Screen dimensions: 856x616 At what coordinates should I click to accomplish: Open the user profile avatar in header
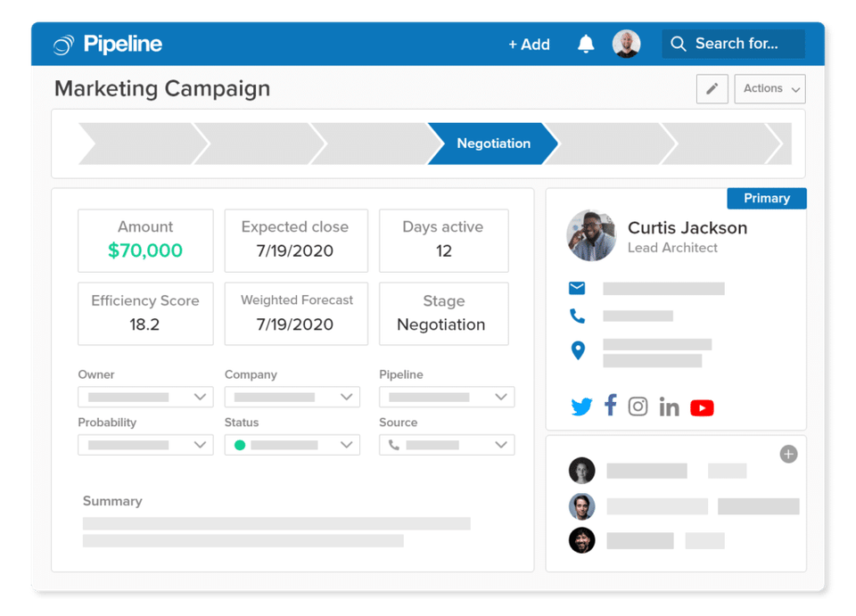(x=626, y=44)
